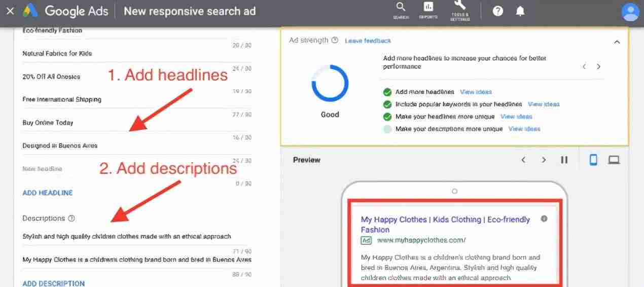This screenshot has height=287, width=644.
Task: Edit the Free International Shipping headline
Action: point(137,99)
